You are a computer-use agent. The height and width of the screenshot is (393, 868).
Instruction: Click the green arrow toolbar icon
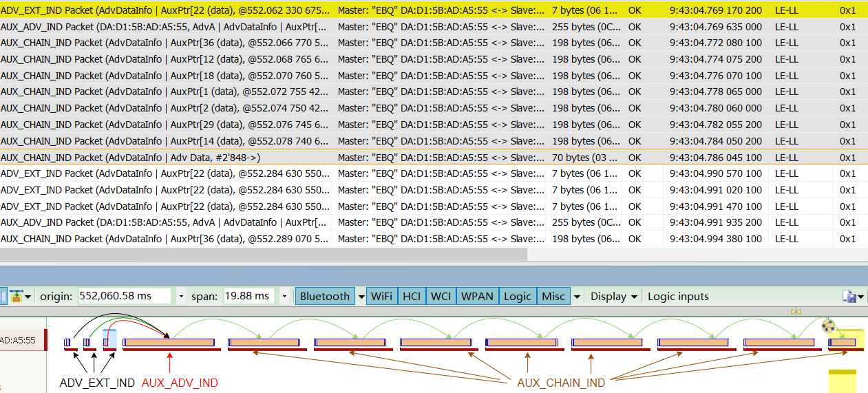[15, 297]
